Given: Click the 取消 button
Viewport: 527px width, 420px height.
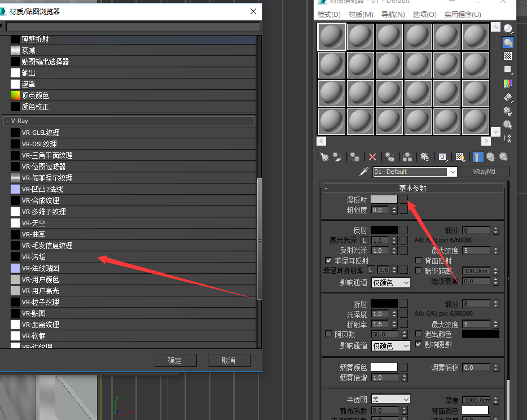Looking at the screenshot, I should click(x=229, y=360).
